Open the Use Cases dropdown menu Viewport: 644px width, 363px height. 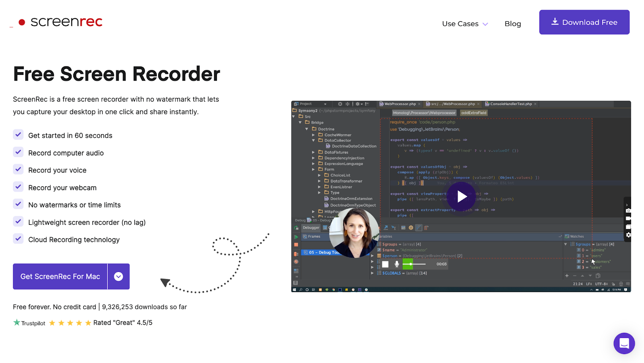(465, 24)
